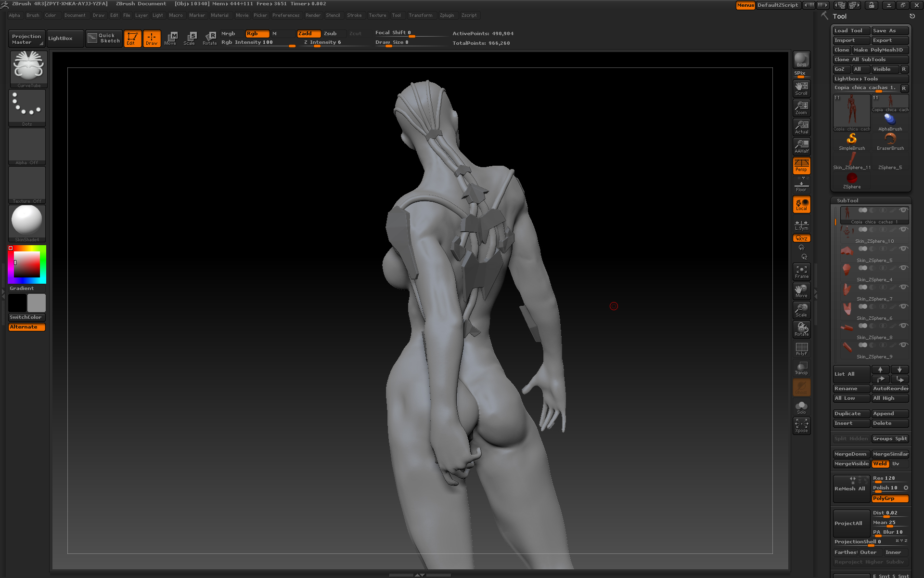Image resolution: width=924 pixels, height=578 pixels.
Task: Open the Projection Master corner menu
Action: [x=41, y=44]
